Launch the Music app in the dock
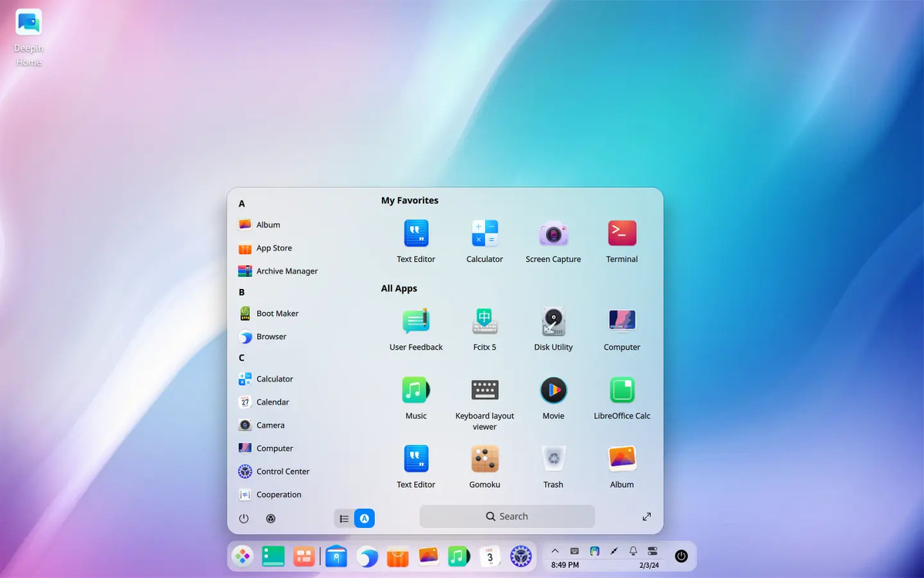 459,556
